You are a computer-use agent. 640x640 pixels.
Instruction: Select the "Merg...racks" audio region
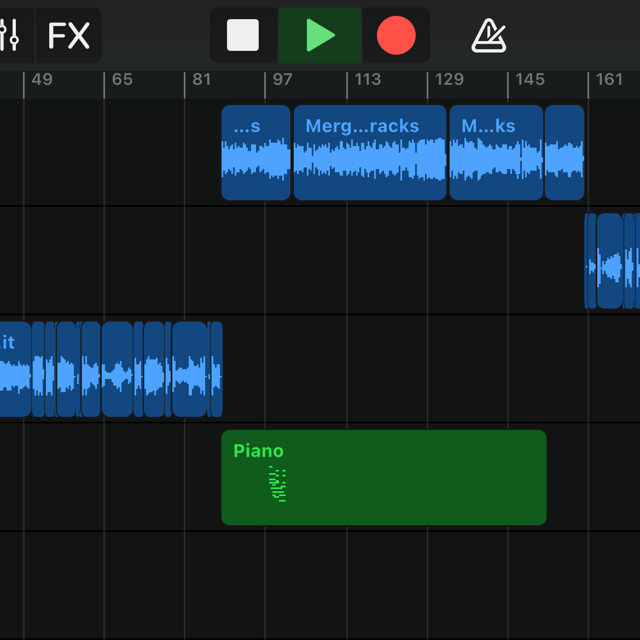[370, 153]
